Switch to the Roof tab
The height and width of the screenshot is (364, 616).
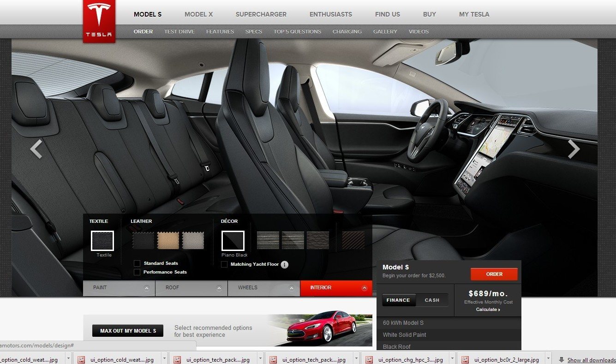coord(191,288)
